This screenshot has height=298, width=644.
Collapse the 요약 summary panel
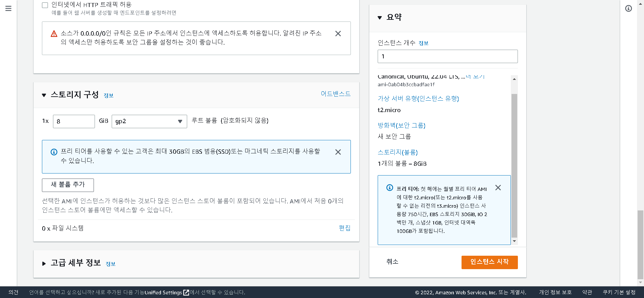coord(380,18)
